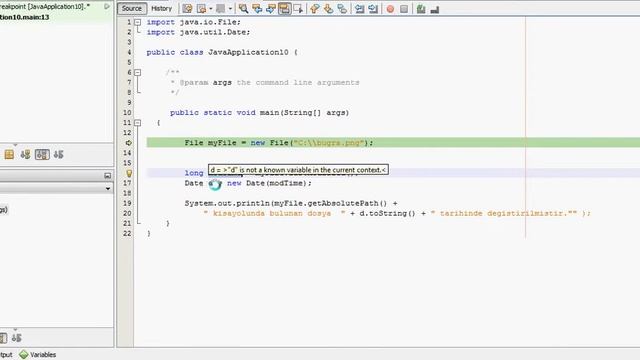Toggle bookmark on current line
The height and width of the screenshot is (360, 640).
tap(342, 9)
